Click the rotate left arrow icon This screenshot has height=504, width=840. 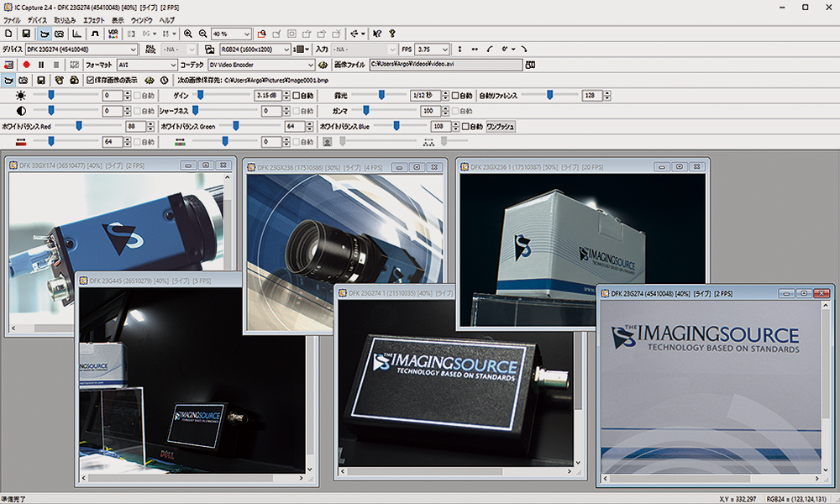click(x=490, y=50)
